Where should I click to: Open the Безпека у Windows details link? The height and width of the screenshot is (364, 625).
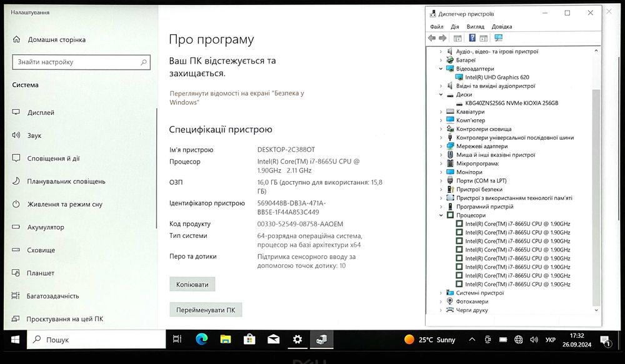tap(237, 97)
